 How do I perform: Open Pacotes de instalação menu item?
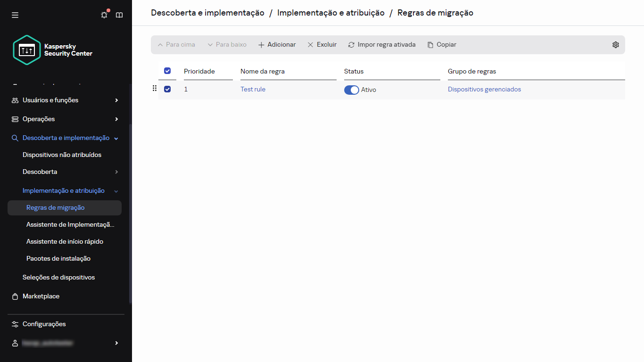58,258
